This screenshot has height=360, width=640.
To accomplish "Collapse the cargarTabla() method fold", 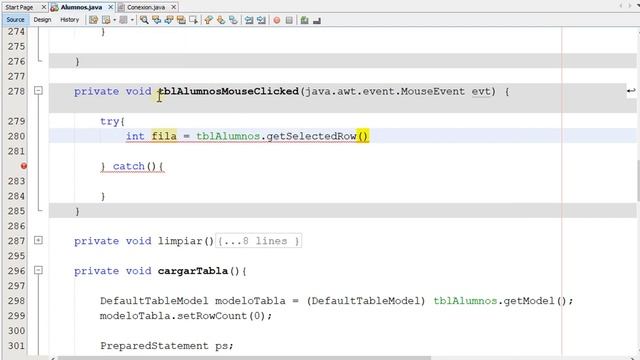I will [38, 270].
